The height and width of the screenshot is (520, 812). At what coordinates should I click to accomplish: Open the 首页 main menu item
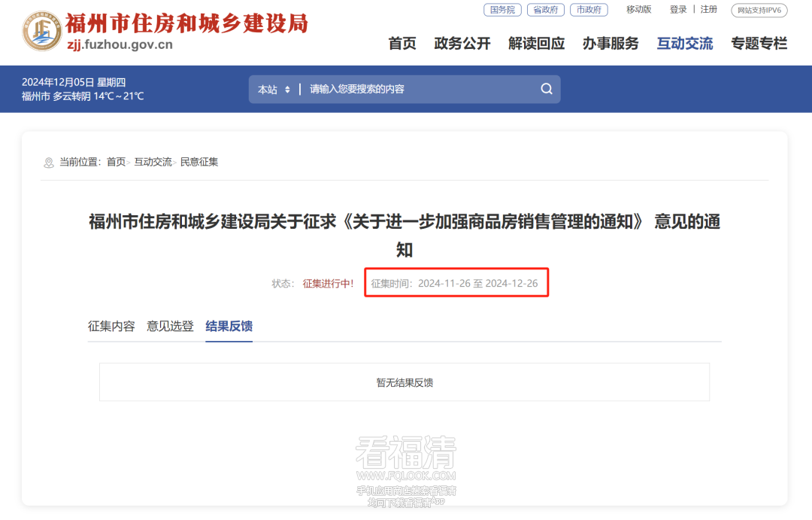(402, 44)
